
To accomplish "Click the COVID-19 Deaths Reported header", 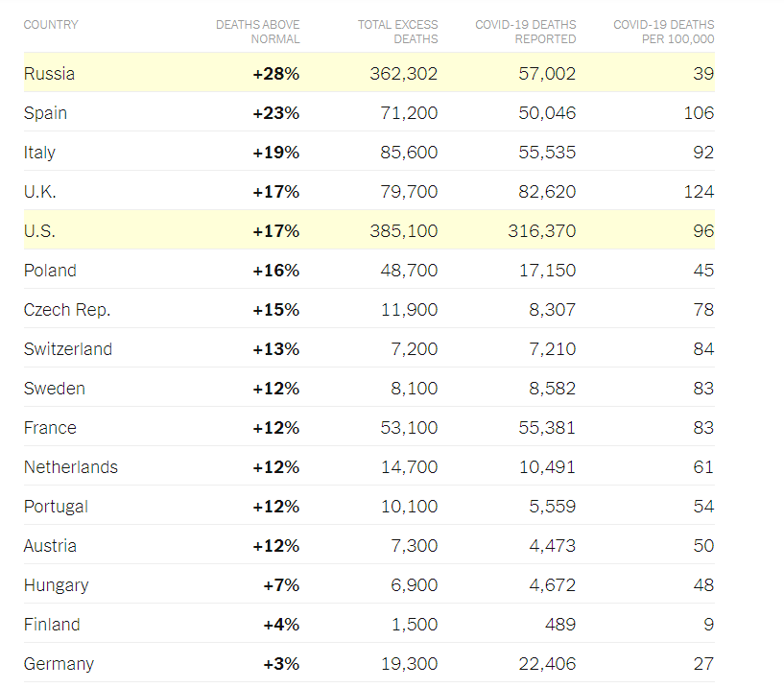I will (x=526, y=32).
